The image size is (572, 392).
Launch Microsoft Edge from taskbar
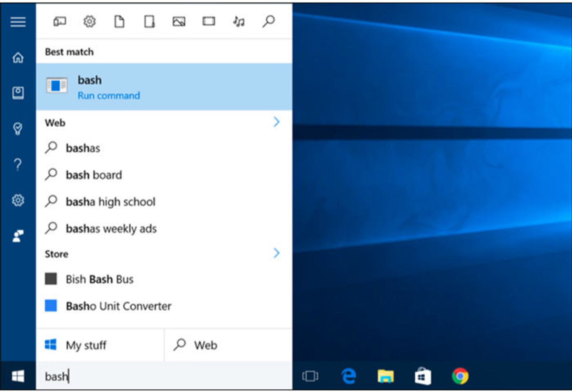[349, 376]
